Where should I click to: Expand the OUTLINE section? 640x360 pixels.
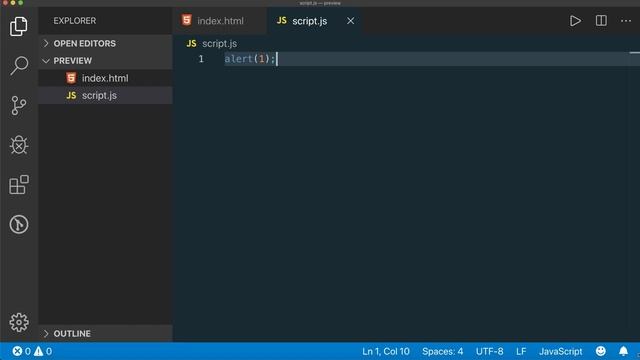(x=46, y=333)
